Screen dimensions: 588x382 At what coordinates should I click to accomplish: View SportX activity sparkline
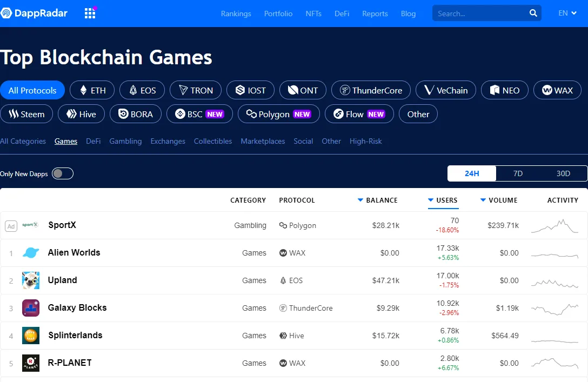pos(554,226)
